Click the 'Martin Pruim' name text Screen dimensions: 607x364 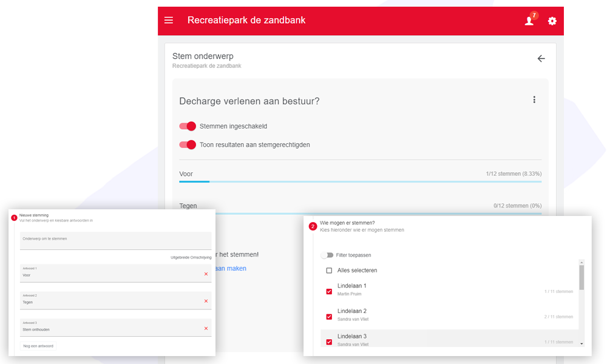[349, 294]
